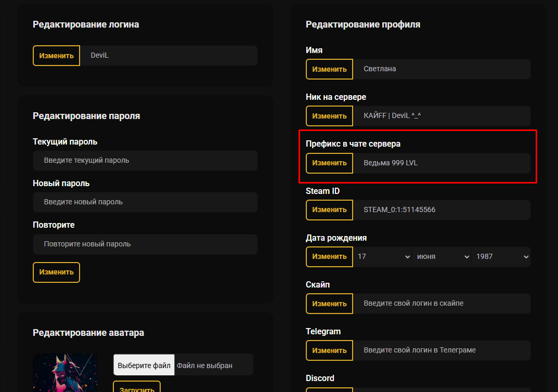This screenshot has height=392, width=558.
Task: Click the Telegram label
Action: click(323, 332)
